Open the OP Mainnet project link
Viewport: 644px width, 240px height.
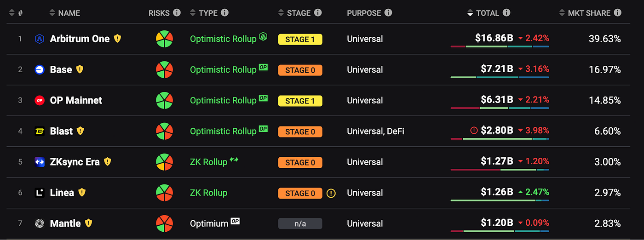(76, 100)
